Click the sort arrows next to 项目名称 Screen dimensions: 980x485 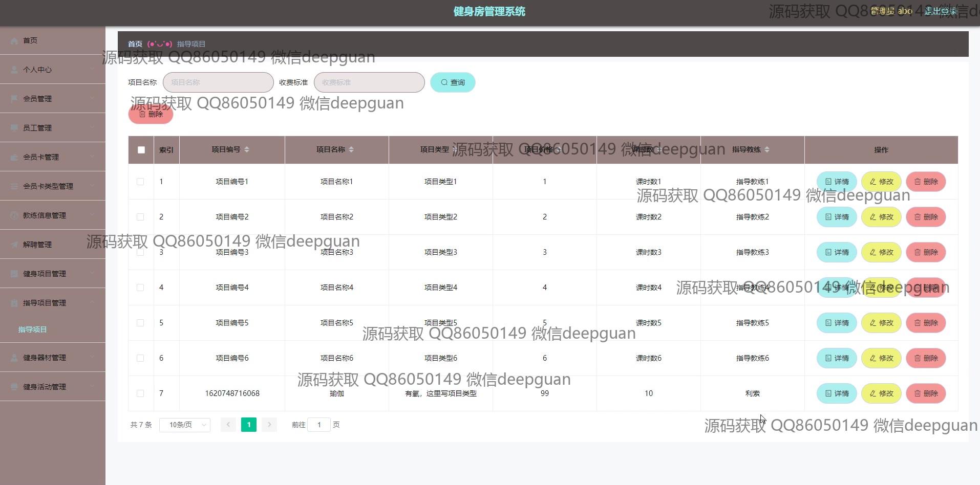point(351,150)
